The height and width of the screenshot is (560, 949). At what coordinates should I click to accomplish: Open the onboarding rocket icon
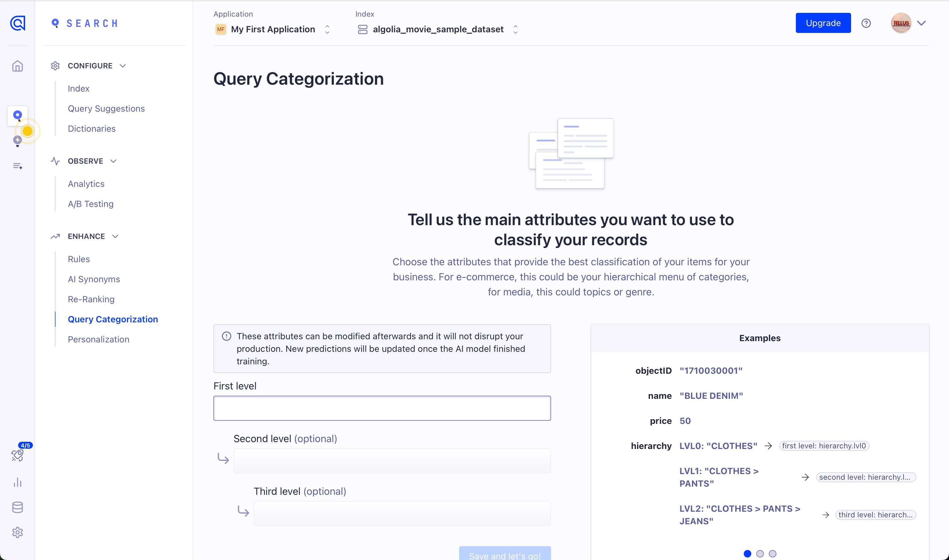pyautogui.click(x=17, y=456)
